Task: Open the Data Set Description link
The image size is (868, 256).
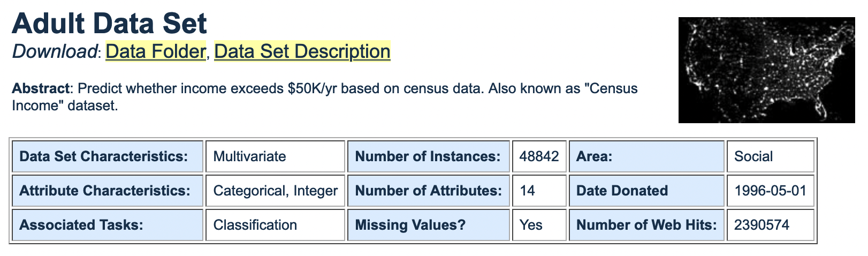Action: [x=302, y=51]
